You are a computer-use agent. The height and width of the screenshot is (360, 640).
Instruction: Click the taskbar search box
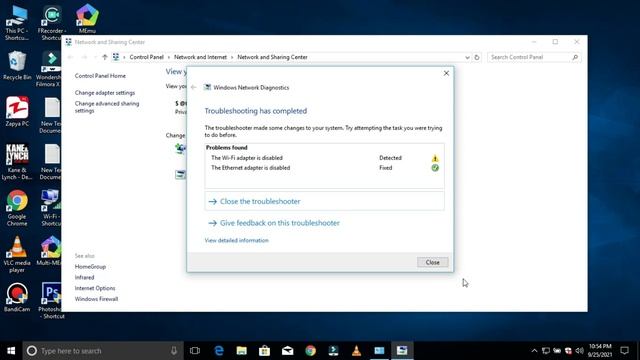[103, 351]
